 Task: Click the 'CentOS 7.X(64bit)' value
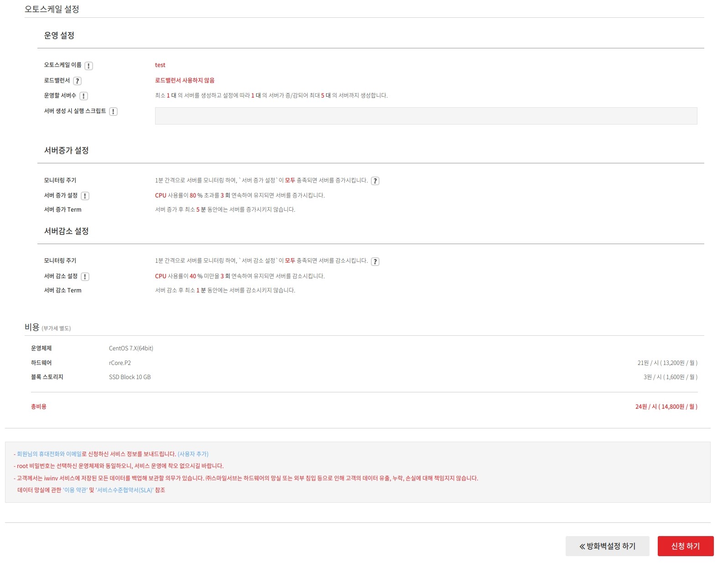[131, 348]
